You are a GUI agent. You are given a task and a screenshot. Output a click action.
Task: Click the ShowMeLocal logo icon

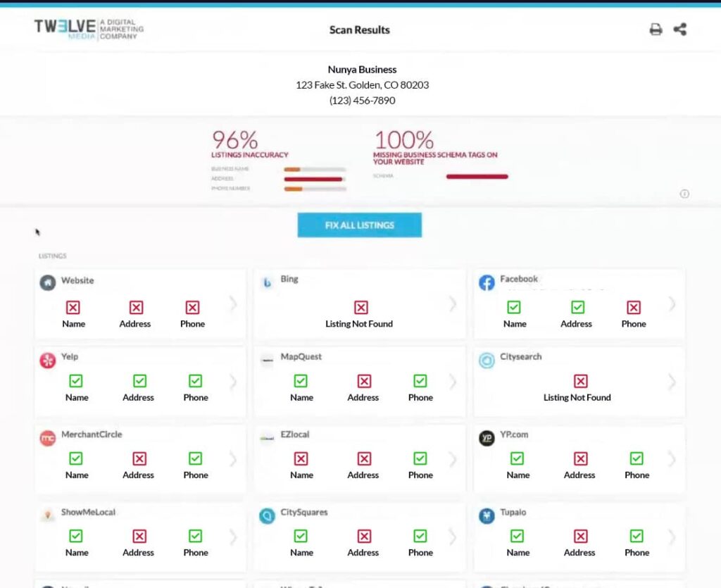click(x=48, y=515)
